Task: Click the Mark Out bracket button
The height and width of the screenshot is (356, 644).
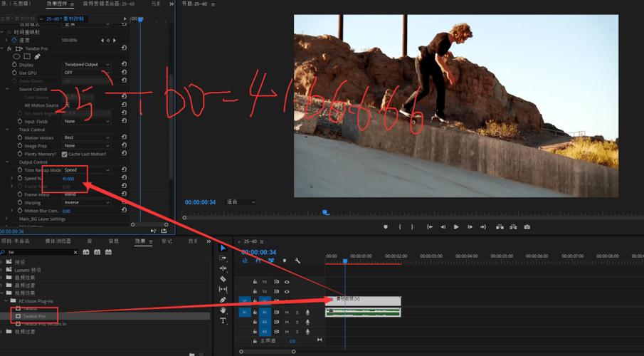Action: click(412, 227)
